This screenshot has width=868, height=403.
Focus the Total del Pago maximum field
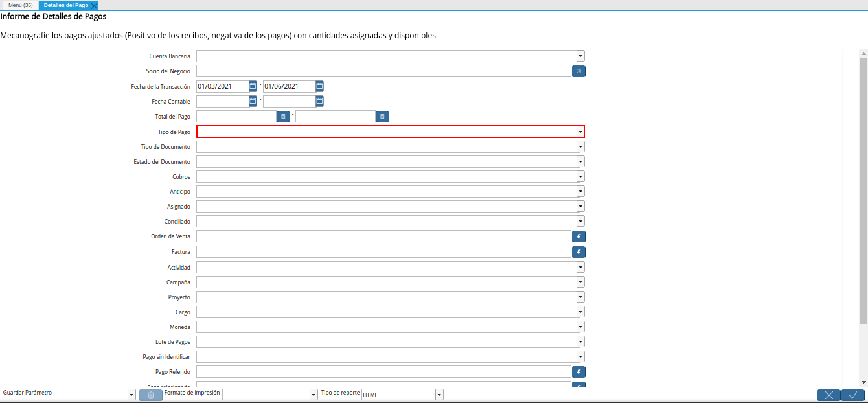(x=336, y=117)
